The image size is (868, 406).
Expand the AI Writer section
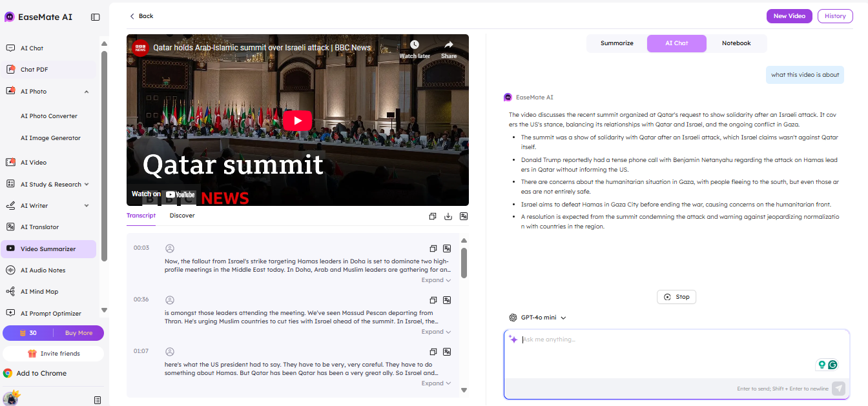(x=87, y=205)
